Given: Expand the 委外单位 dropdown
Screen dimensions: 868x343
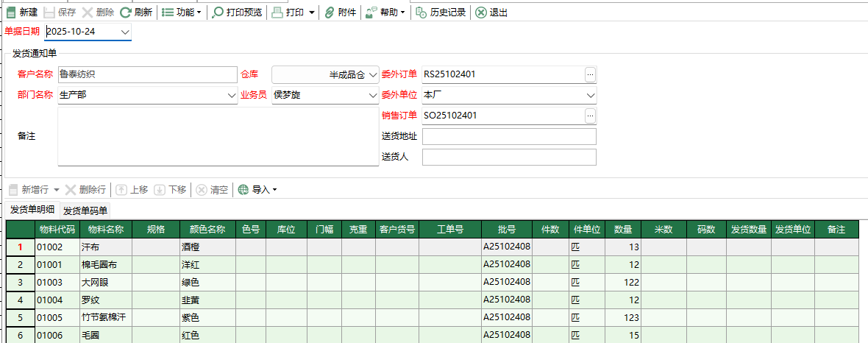Looking at the screenshot, I should [x=591, y=95].
